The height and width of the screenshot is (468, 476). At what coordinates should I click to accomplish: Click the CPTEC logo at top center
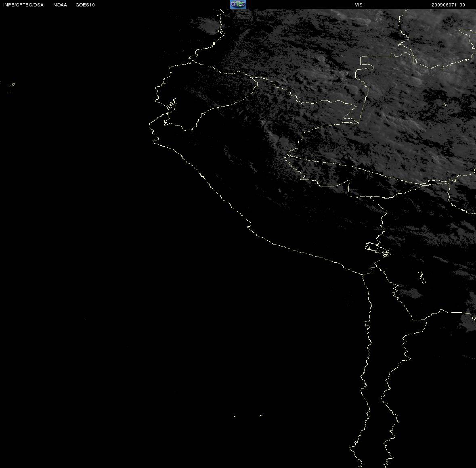(238, 4)
